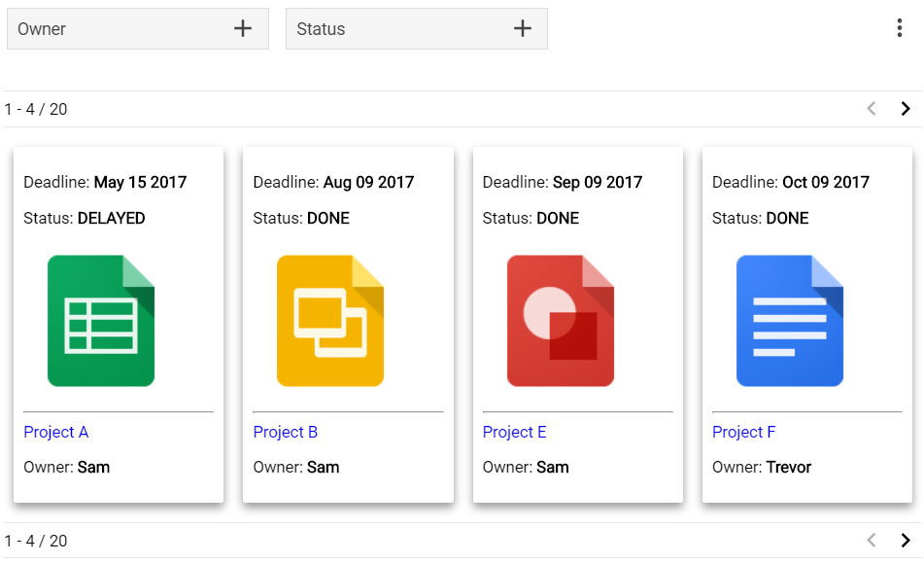This screenshot has width=924, height=563.
Task: Expand the Status filter dropdown
Action: coord(417,28)
